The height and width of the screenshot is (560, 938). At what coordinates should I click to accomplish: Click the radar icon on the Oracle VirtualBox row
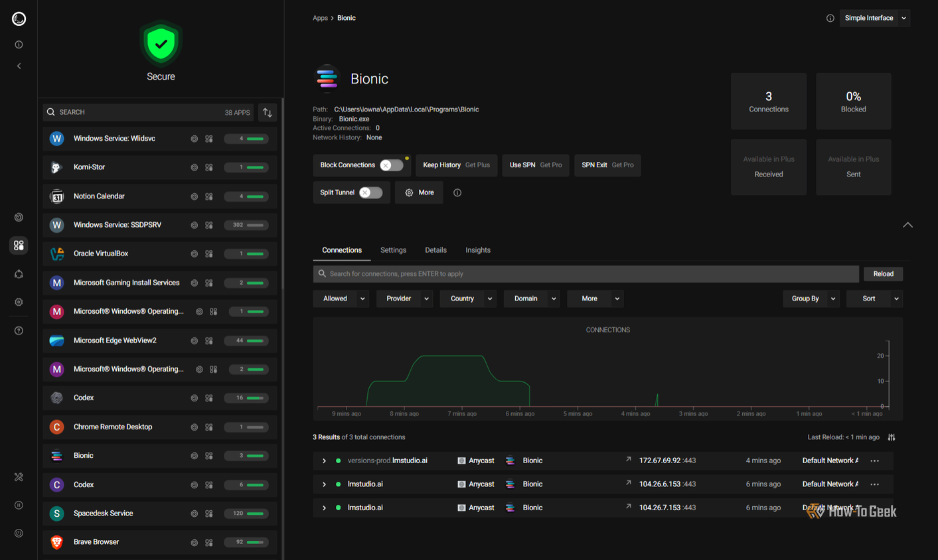(x=195, y=254)
